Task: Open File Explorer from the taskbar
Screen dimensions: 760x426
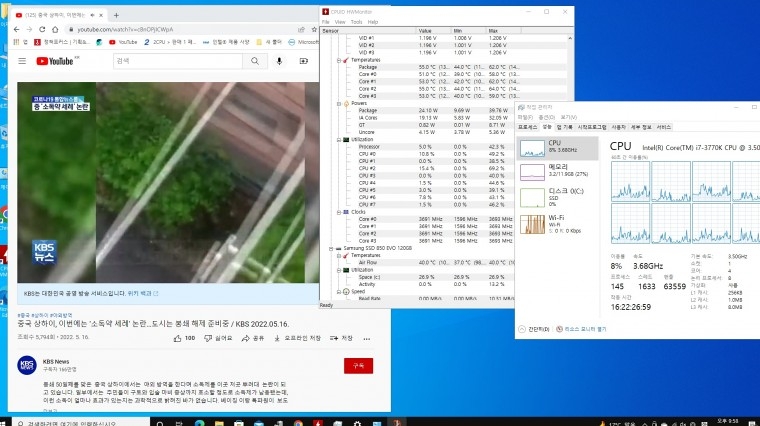Action: (219, 423)
